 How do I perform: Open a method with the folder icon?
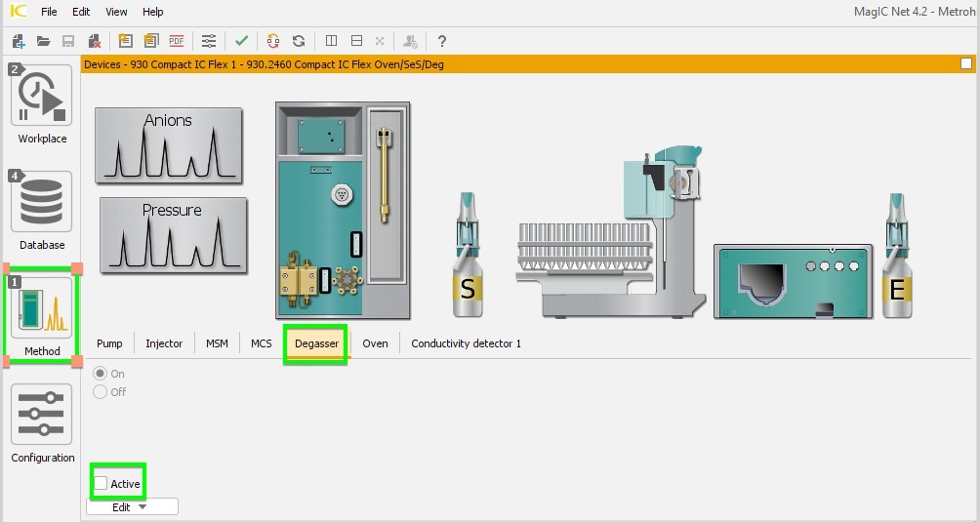point(43,41)
